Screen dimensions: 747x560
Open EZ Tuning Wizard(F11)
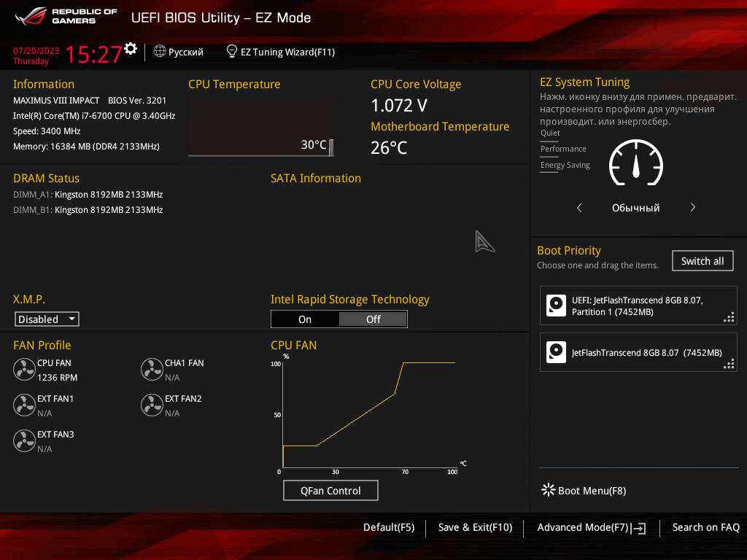click(281, 52)
